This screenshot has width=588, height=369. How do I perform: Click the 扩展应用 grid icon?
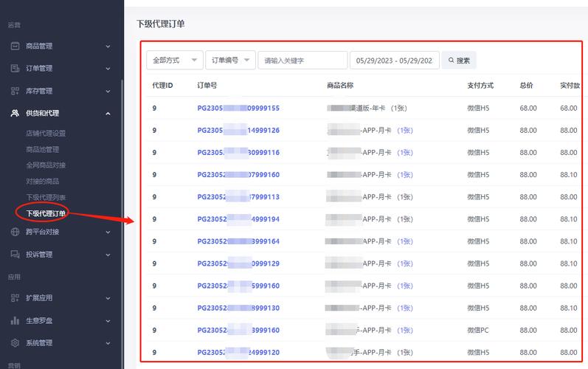15,298
